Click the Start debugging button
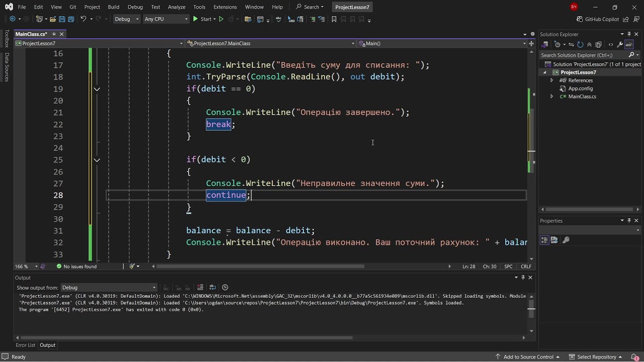Screen dimensions: 644x362 point(202,19)
